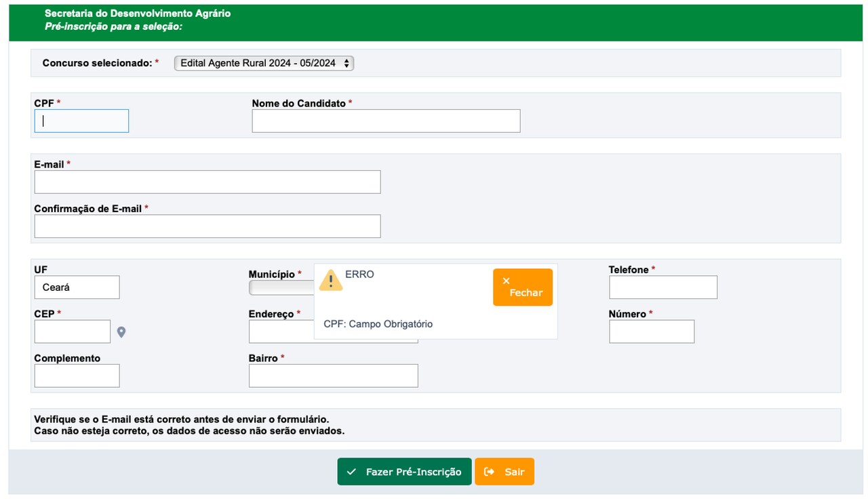Screen dimensions: 868x499
Task: Click the E-mail input field
Action: 208,182
